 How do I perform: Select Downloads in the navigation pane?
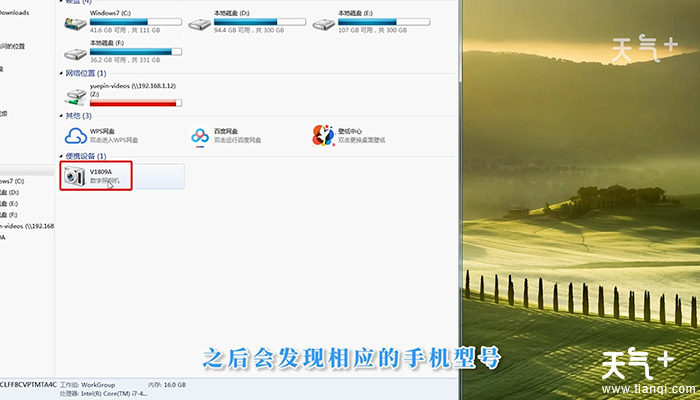(x=14, y=12)
